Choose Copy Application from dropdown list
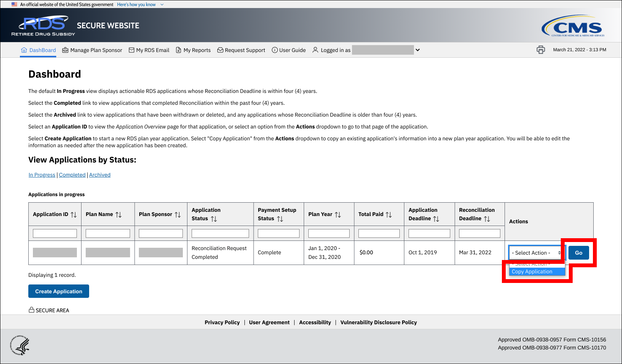The height and width of the screenshot is (364, 622). 532,271
